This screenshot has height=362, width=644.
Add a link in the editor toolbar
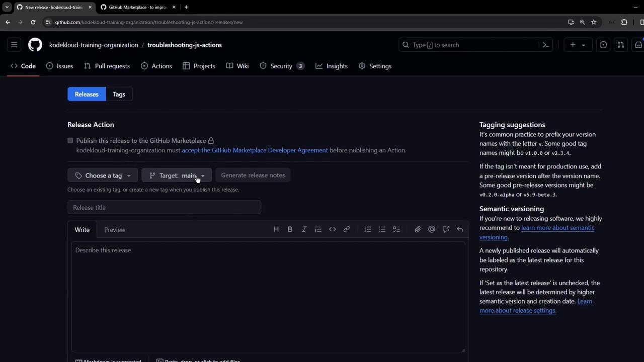(347, 229)
